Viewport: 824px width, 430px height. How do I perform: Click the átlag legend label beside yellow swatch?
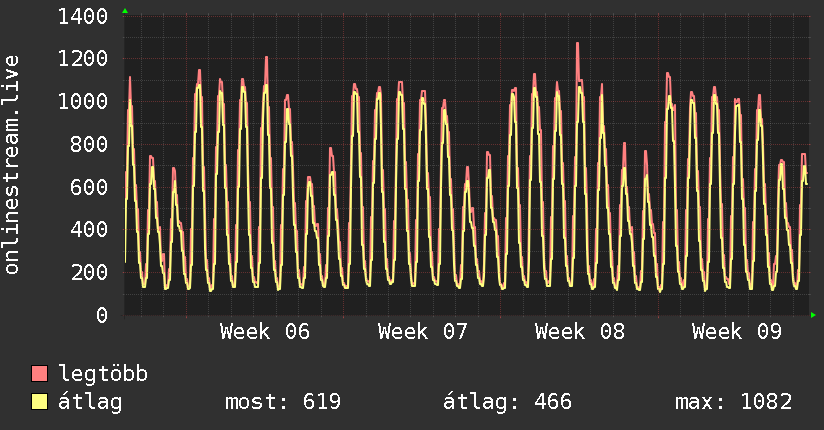[x=90, y=403]
